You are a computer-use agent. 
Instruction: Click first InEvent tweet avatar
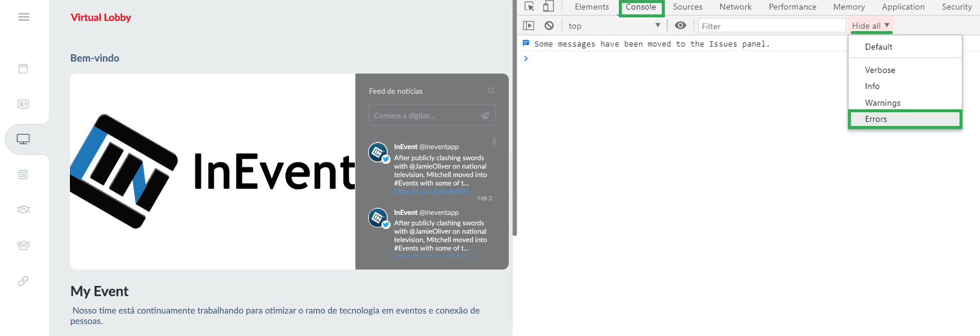(378, 153)
